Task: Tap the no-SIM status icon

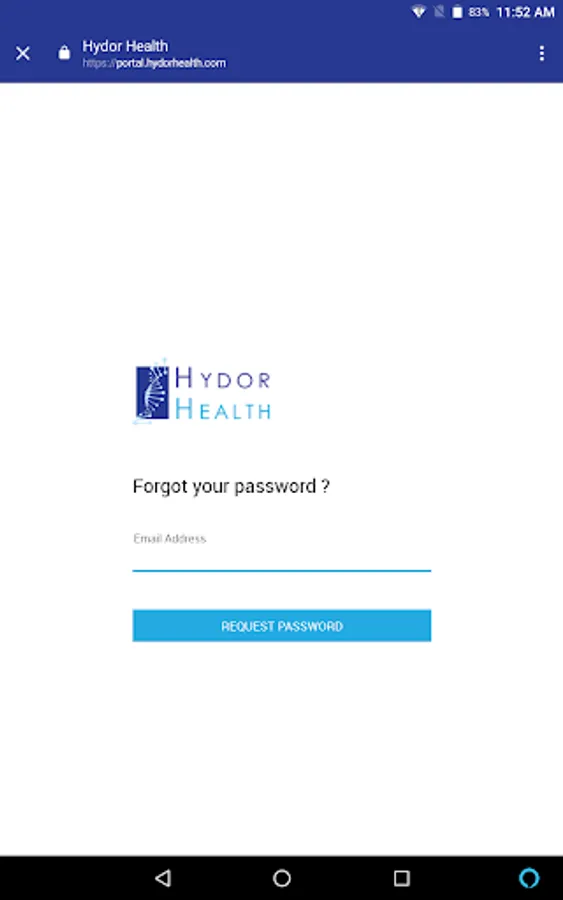Action: click(439, 11)
